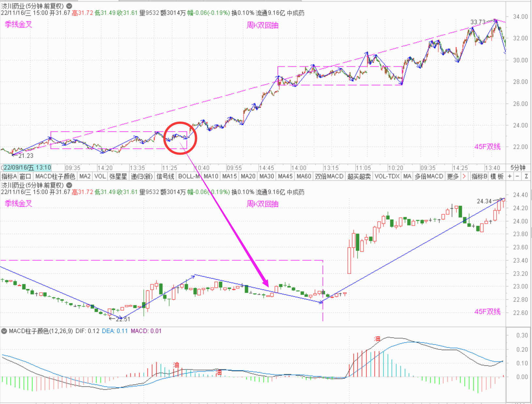Viewport: 532px width, 404px height.
Task: Switch to BOLL-M indicator tab
Action: click(189, 177)
